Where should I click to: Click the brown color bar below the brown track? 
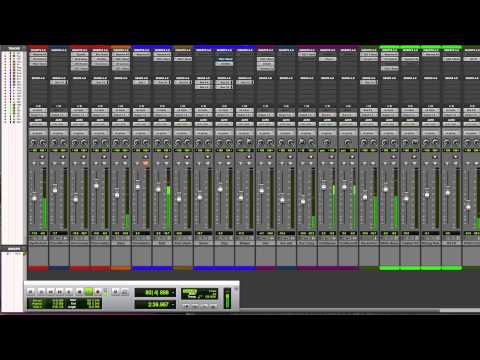[x=183, y=268]
